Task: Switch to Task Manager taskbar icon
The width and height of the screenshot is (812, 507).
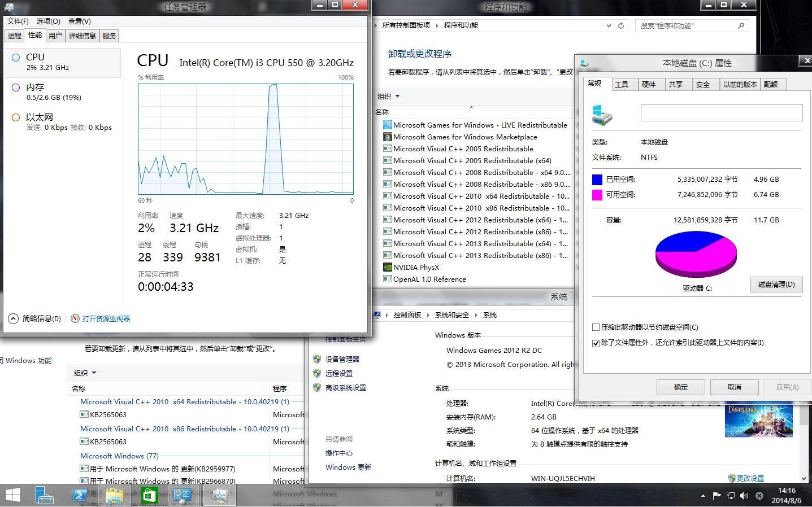Action: pos(218,495)
